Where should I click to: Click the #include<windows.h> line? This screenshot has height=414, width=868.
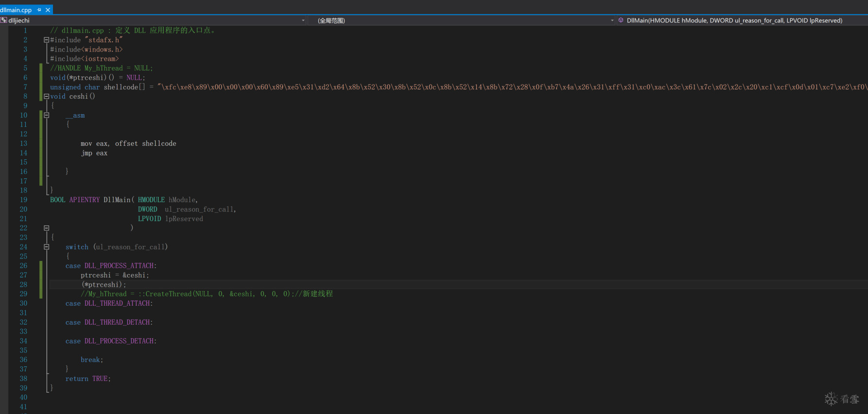pyautogui.click(x=87, y=50)
